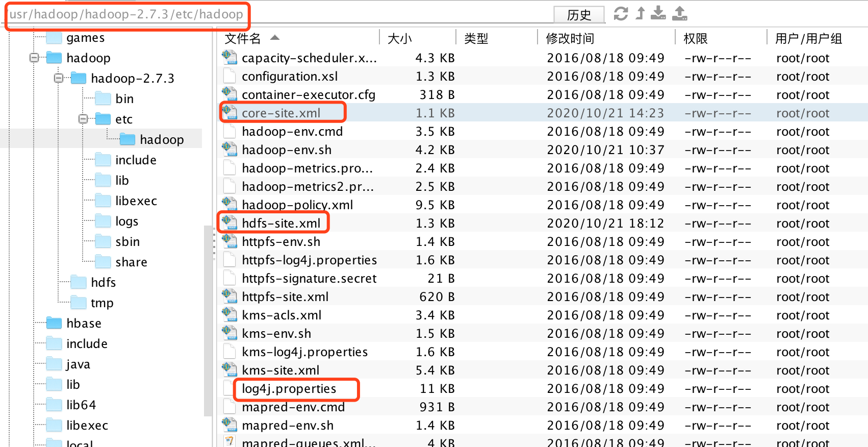Click the httpfs-site.xml file icon
Image resolution: width=868 pixels, height=447 pixels.
(x=229, y=296)
